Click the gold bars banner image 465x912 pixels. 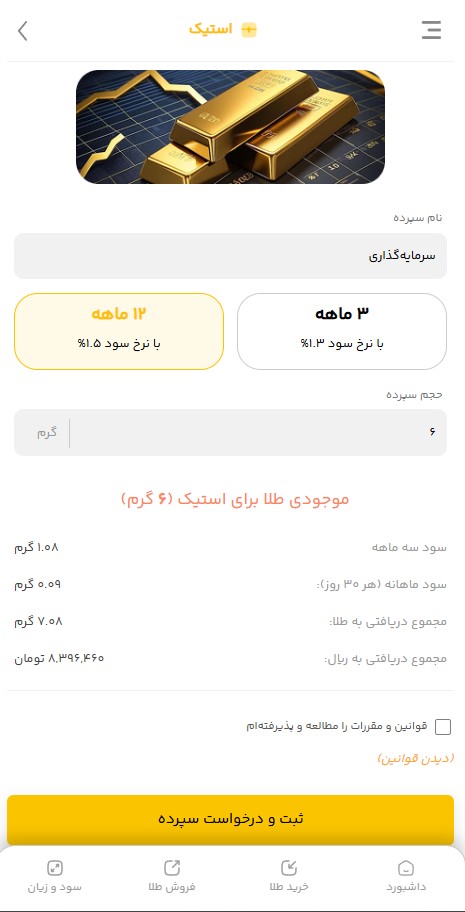(230, 127)
